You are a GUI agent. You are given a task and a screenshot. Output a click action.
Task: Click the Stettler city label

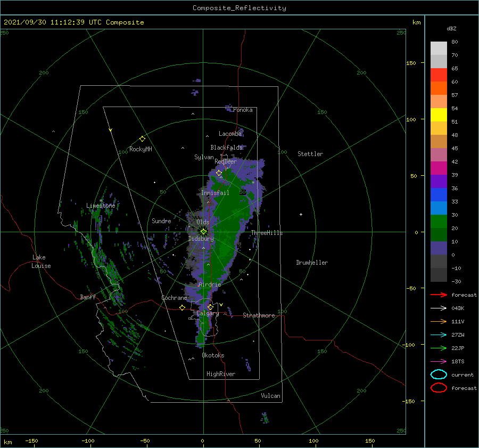click(310, 154)
